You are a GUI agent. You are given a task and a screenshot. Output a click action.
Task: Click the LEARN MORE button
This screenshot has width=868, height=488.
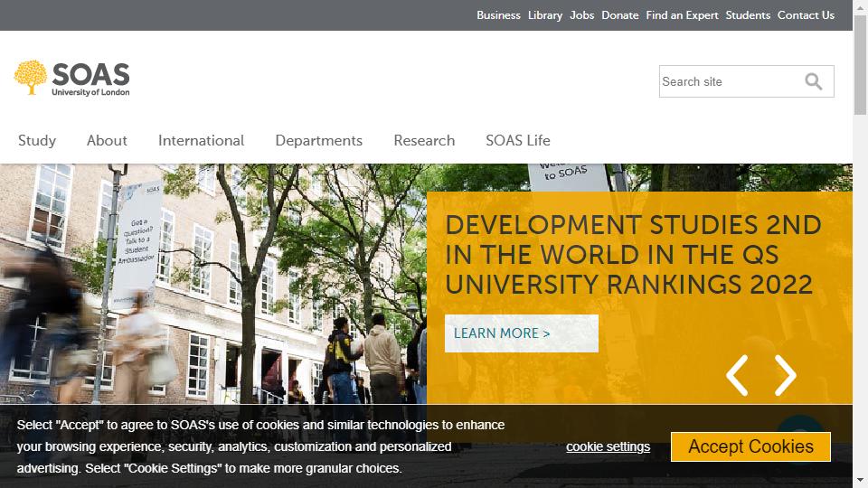tap(522, 333)
